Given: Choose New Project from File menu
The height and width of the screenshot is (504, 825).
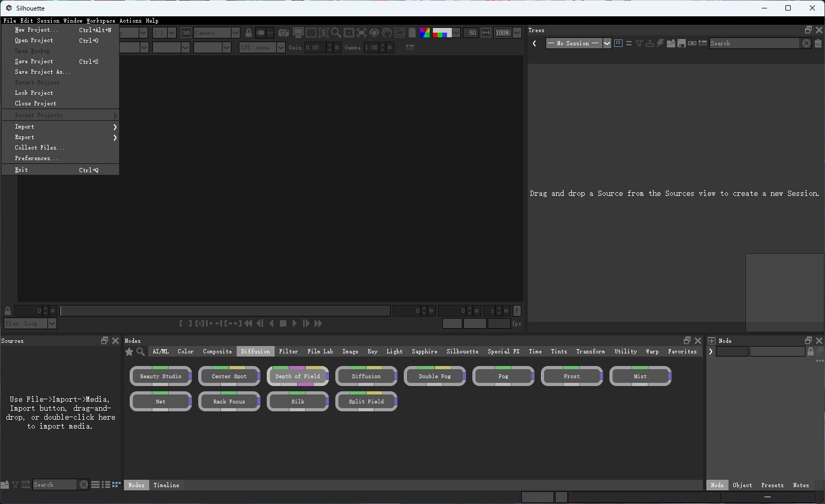Looking at the screenshot, I should [x=60, y=30].
